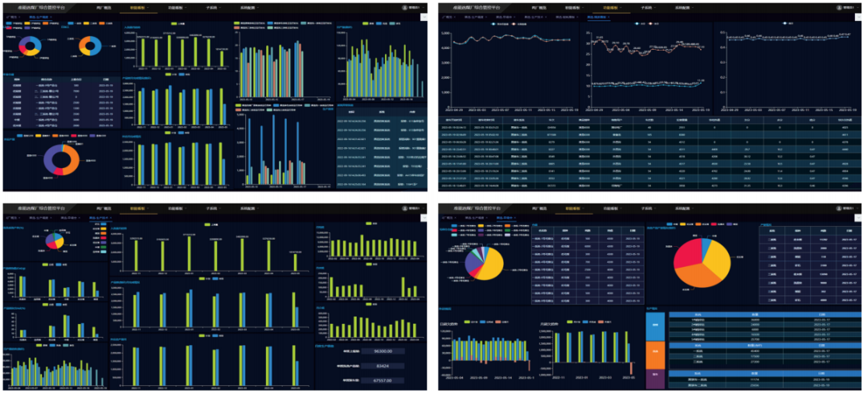Viewport: 868px width, 394px height.
Task: Click user avatar icon in top-left dashboard header
Action: click(x=403, y=6)
